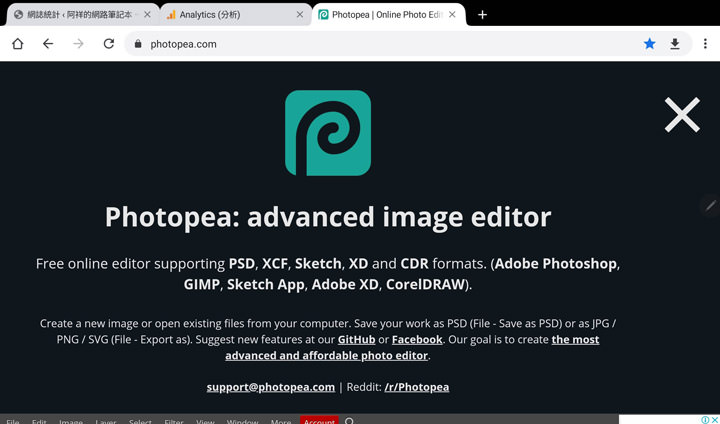The image size is (720, 424).
Task: Click the padlock icon beside the URL
Action: click(137, 44)
